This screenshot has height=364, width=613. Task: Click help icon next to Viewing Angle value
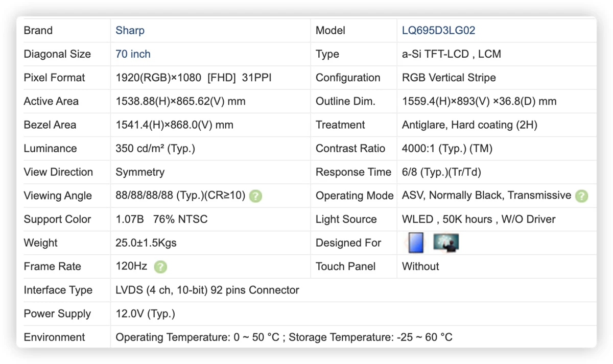coord(255,196)
